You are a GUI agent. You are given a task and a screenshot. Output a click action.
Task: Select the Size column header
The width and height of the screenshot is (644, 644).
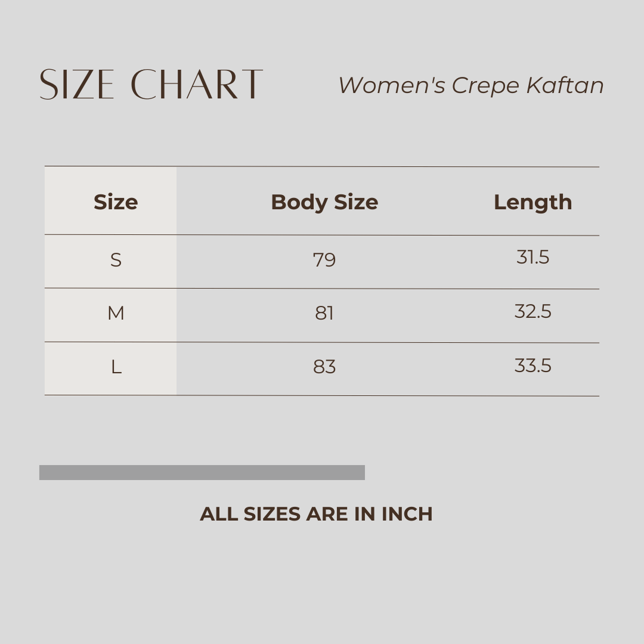[116, 202]
